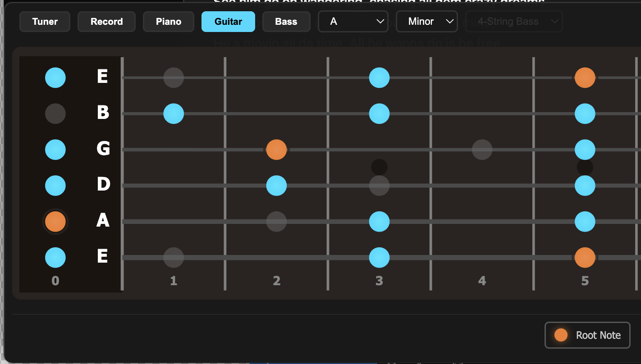Open the Minor scale type dropdown
The image size is (641, 364).
[426, 22]
